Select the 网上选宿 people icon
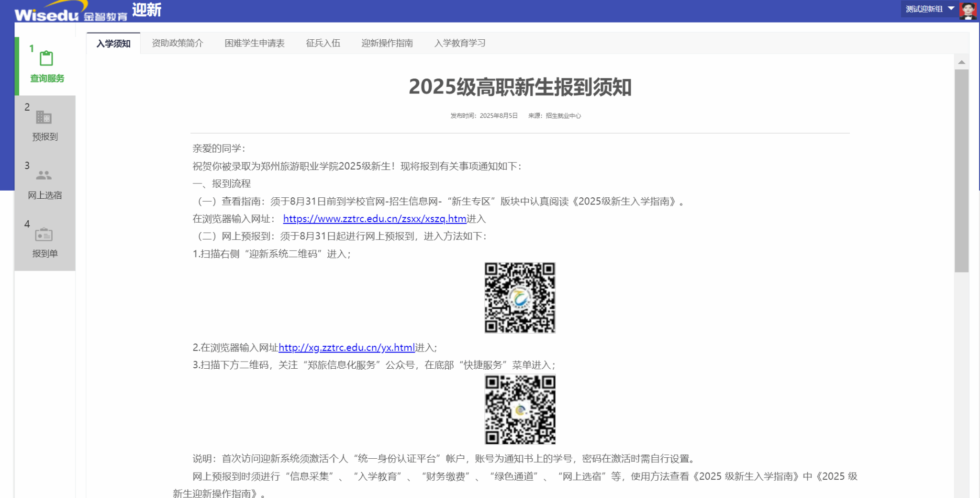 (x=44, y=176)
